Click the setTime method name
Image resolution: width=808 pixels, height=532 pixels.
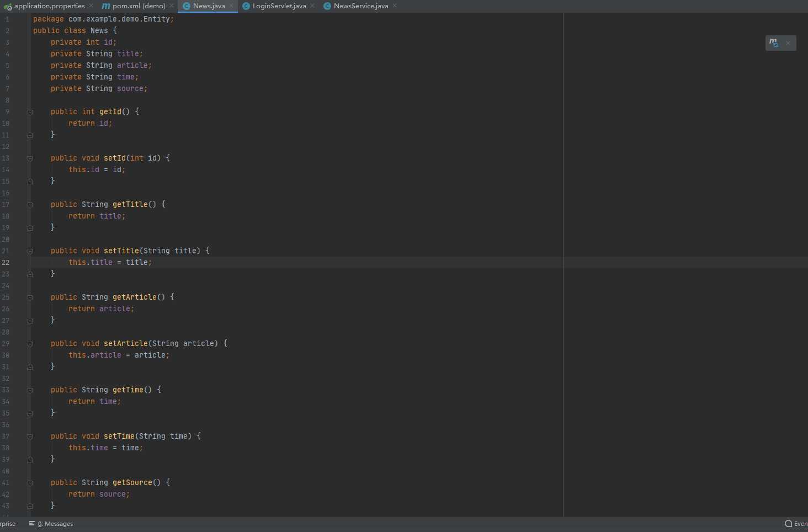[x=119, y=436]
